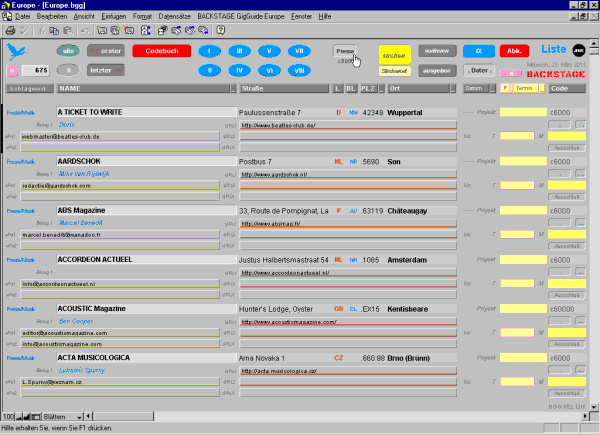Click the '...' button in AARDSCHOK record

580,174
